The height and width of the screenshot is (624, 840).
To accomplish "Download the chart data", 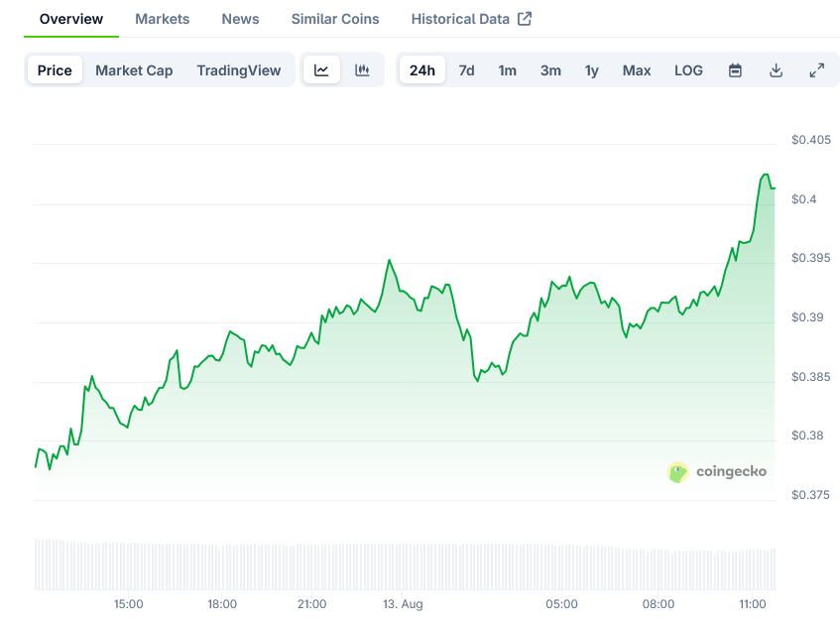I will click(x=776, y=70).
